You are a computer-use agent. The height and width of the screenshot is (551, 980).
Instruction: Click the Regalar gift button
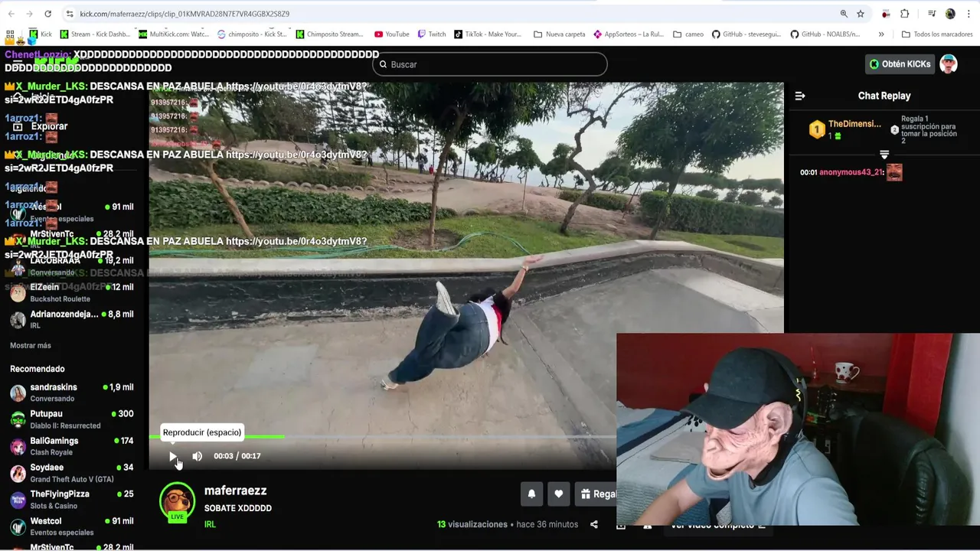[596, 494]
